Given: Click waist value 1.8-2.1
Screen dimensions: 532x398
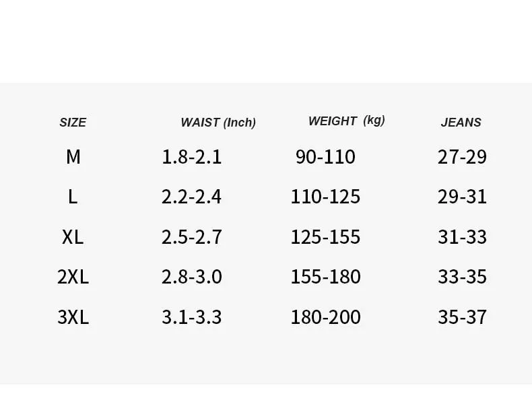Looking at the screenshot, I should click(x=192, y=157).
